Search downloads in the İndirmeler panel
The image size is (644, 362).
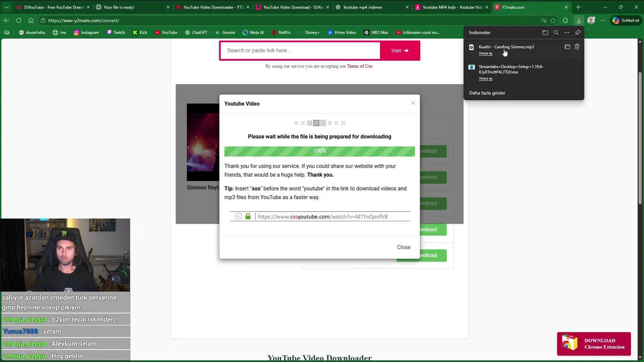click(x=556, y=33)
